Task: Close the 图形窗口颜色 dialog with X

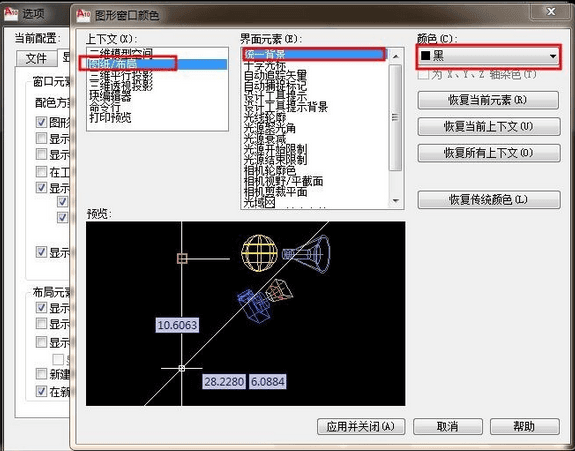Action: pyautogui.click(x=551, y=12)
